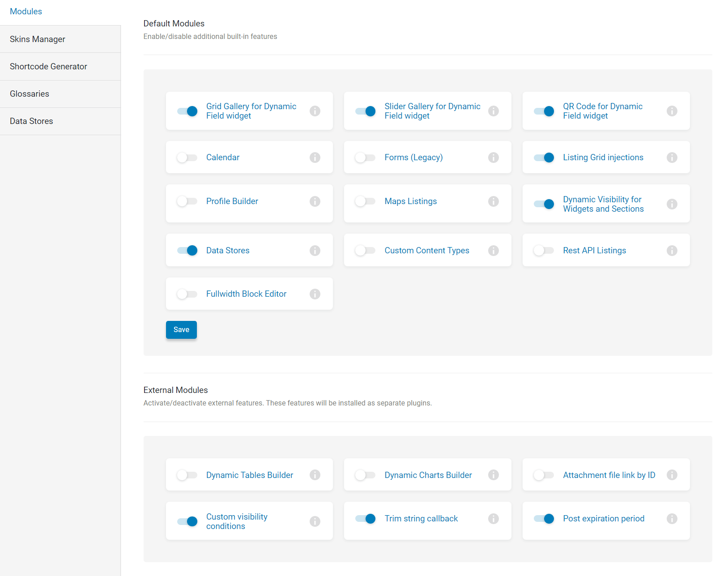Click the info icon next to Grid Gallery for Dynamic Field widget
Viewport: 728px width, 576px height.
point(315,111)
